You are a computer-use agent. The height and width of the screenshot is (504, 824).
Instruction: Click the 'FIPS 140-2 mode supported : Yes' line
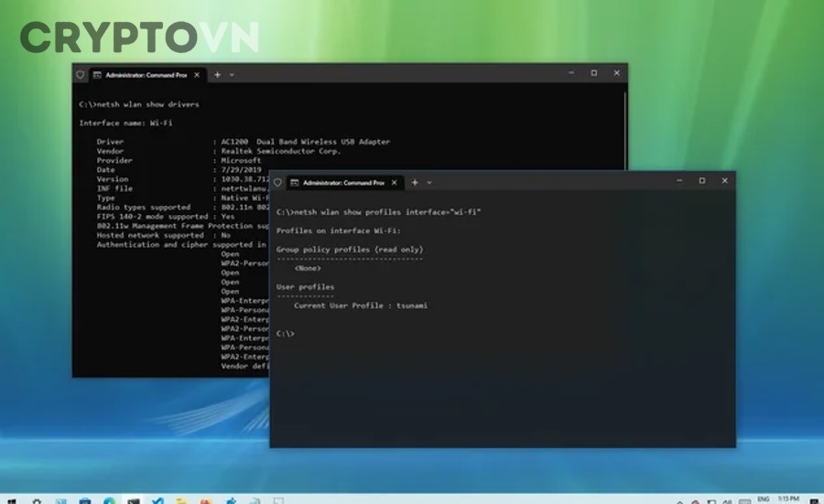tap(166, 217)
